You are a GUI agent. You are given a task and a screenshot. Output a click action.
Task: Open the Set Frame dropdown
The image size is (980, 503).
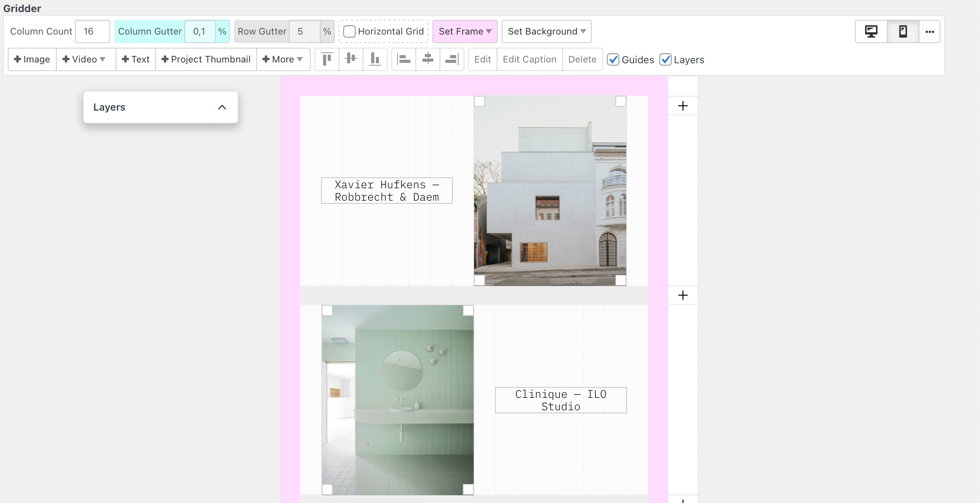click(x=465, y=31)
